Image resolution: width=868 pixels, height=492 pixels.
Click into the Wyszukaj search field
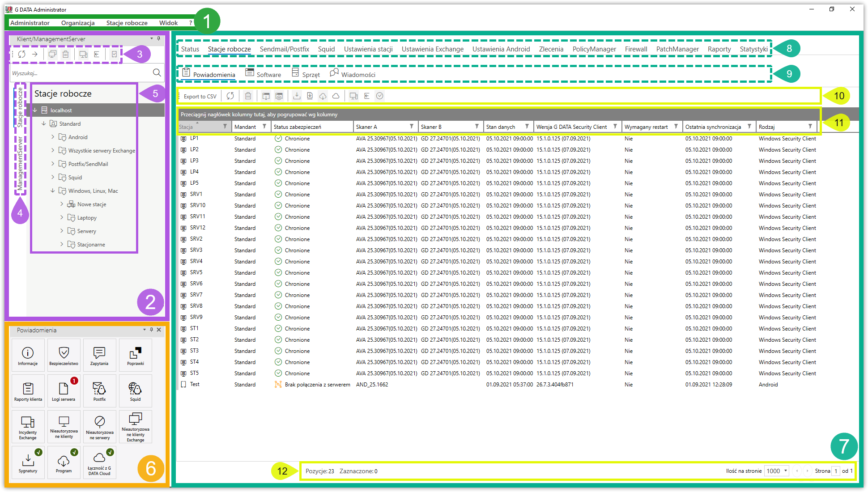pyautogui.click(x=81, y=73)
